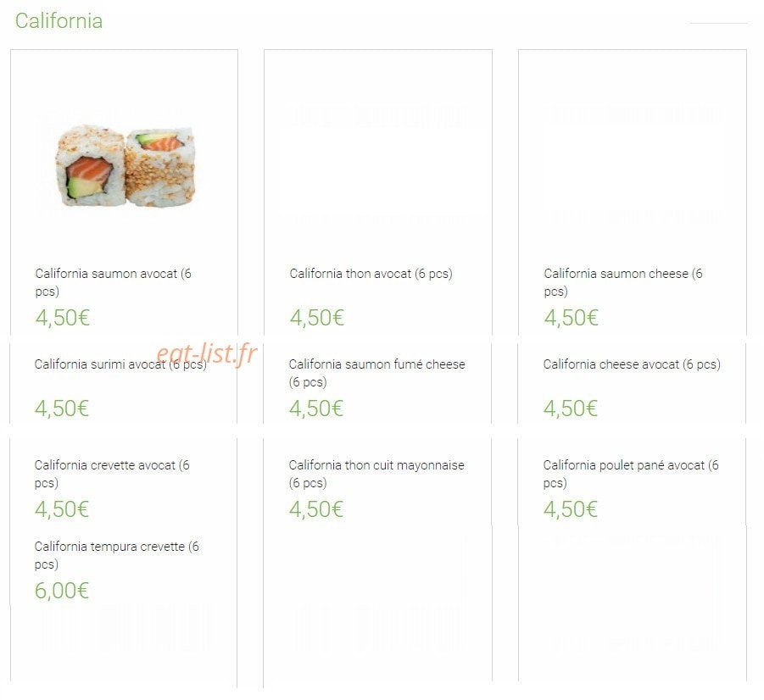Viewport: 764px width, 700px height.
Task: Select California thon cuit mayonnaise item
Action: point(376,474)
